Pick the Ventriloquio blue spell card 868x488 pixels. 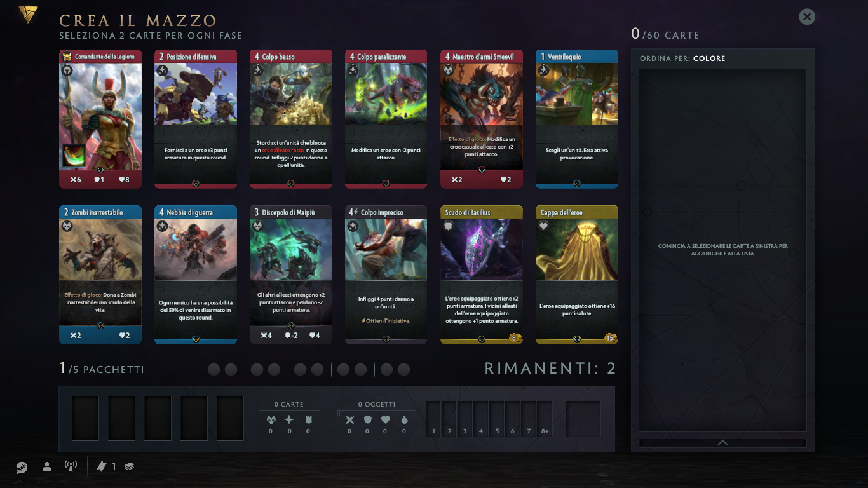tap(577, 119)
